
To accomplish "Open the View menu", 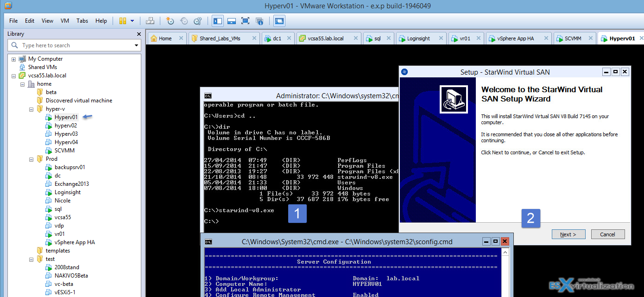I will tap(47, 21).
